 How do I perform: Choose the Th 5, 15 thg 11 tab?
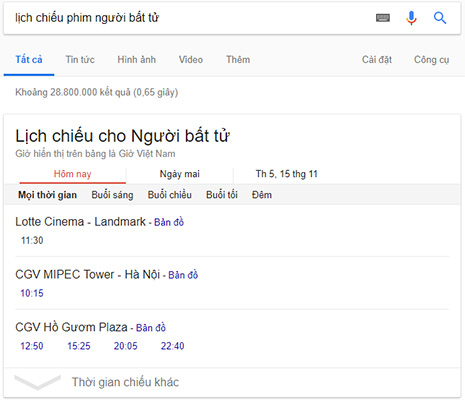[287, 174]
